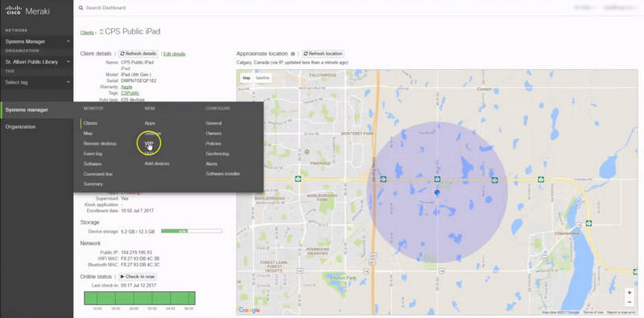644x318 pixels.
Task: Open Summary menu item
Action: (x=93, y=184)
